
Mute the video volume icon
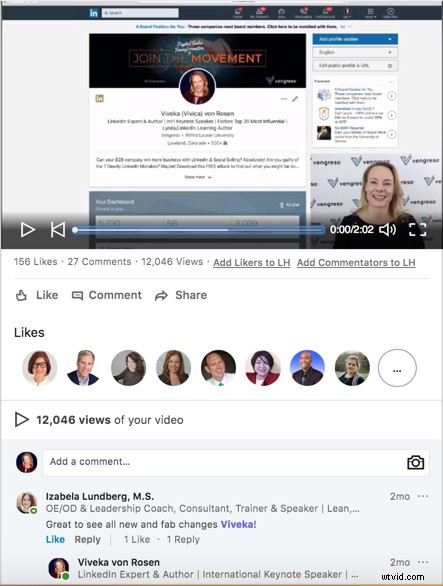388,229
